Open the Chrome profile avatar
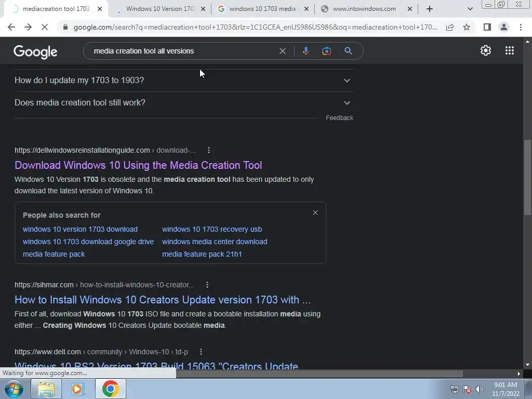This screenshot has width=532, height=399. pyautogui.click(x=504, y=27)
